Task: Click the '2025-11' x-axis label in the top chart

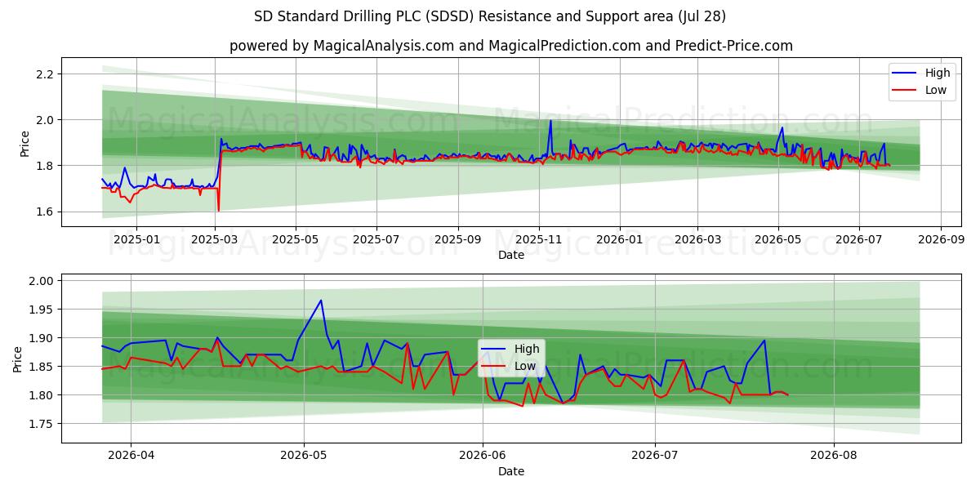Action: (538, 240)
